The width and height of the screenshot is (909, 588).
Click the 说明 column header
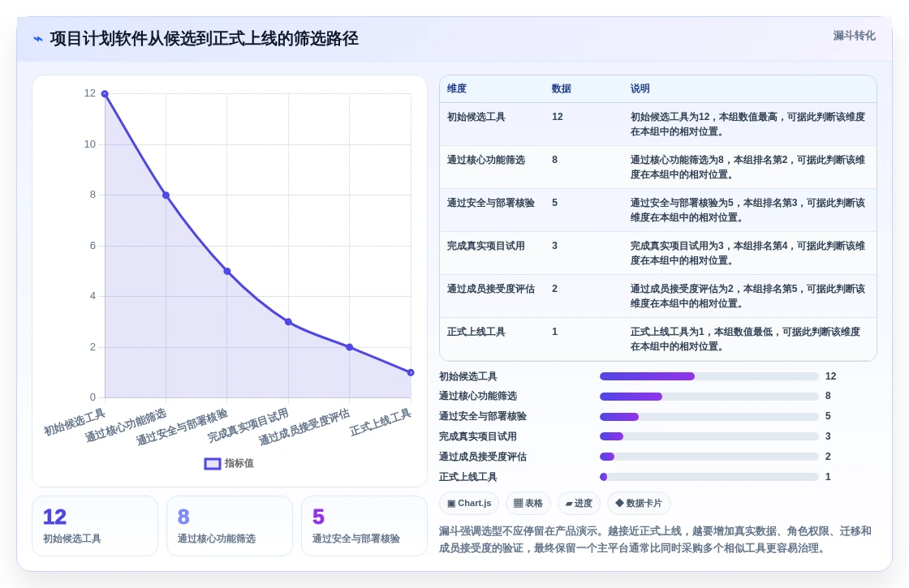pos(640,88)
